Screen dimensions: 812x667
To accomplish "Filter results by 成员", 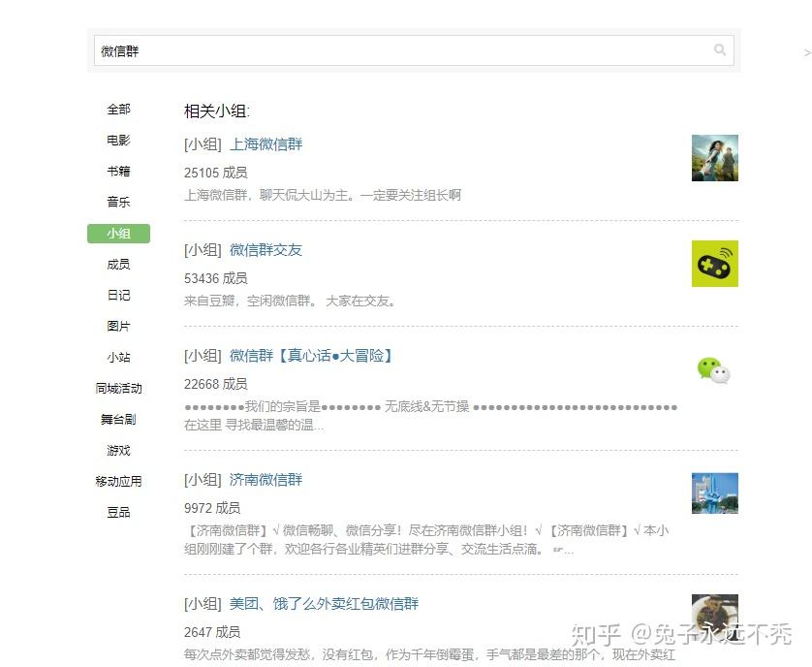I will pos(118,265).
